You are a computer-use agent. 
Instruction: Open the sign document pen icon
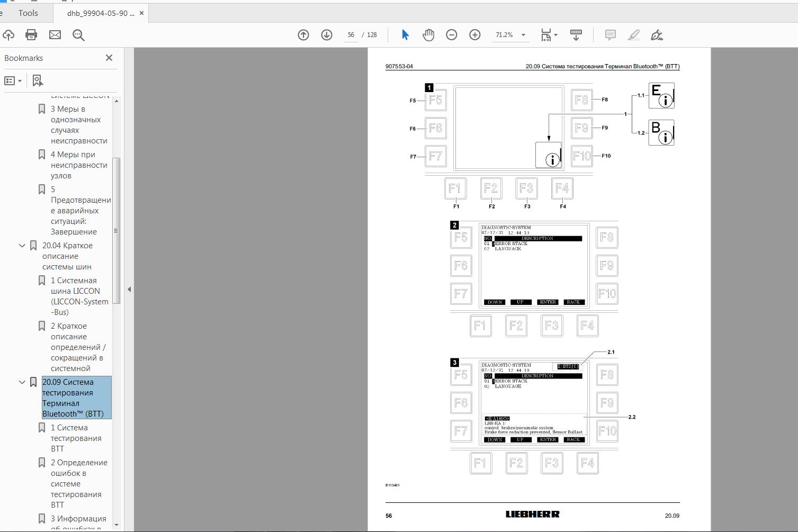[x=657, y=35]
